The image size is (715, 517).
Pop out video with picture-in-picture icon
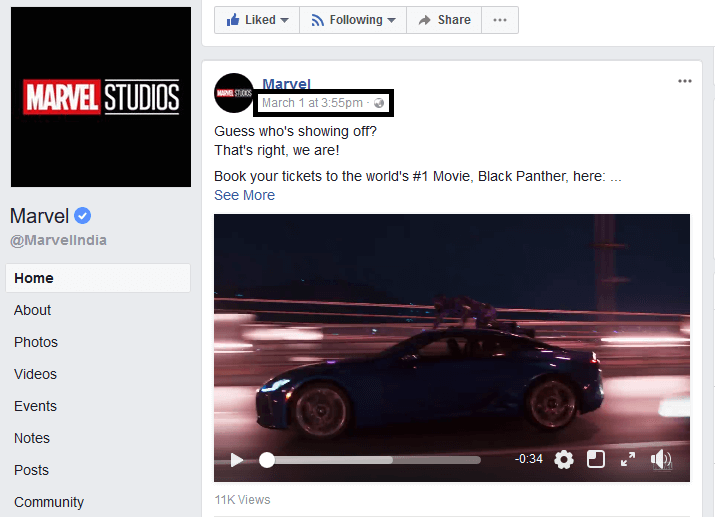coord(596,459)
